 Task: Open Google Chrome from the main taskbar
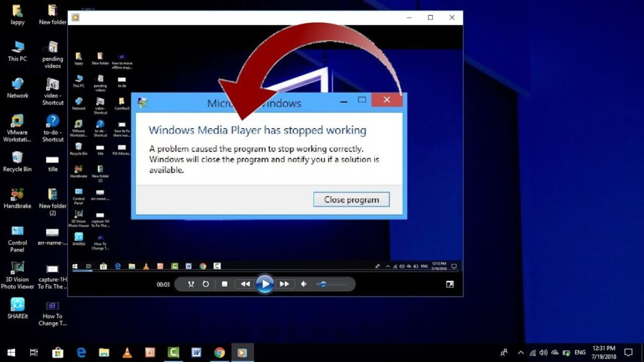click(219, 353)
